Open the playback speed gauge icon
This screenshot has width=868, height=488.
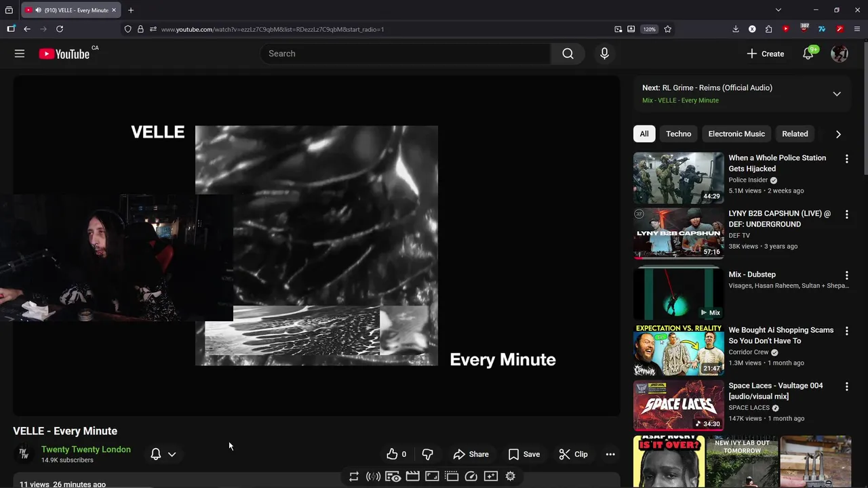pyautogui.click(x=471, y=476)
